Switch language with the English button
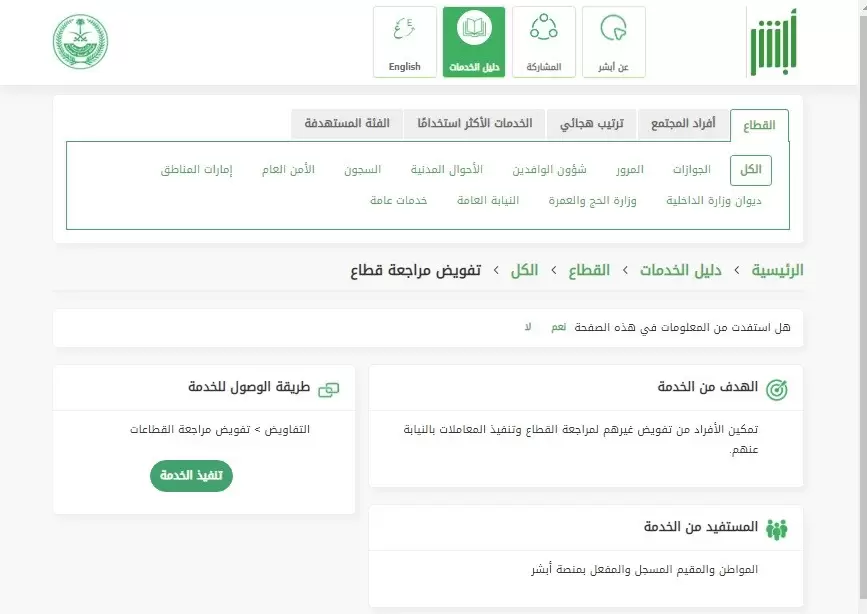The width and height of the screenshot is (867, 614). tap(405, 42)
